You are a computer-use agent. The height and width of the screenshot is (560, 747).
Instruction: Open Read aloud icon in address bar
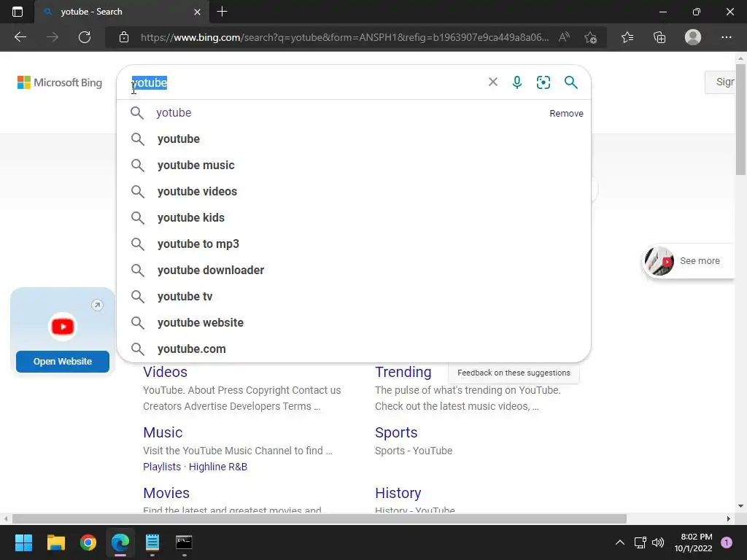[564, 37]
